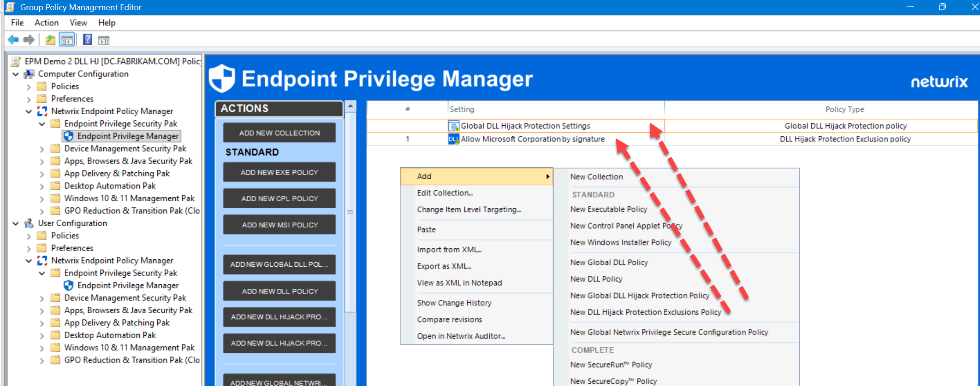Click ADD NEW MSI POLICY button
980x386 pixels.
tap(279, 225)
